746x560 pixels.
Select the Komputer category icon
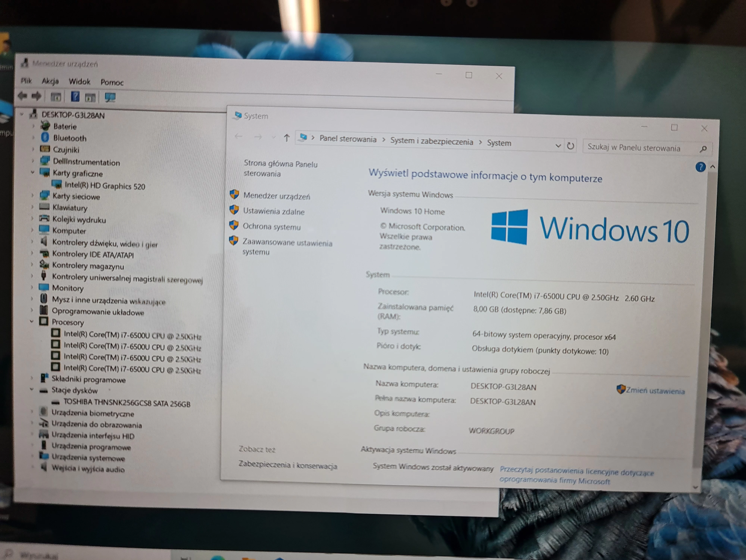pyautogui.click(x=44, y=230)
